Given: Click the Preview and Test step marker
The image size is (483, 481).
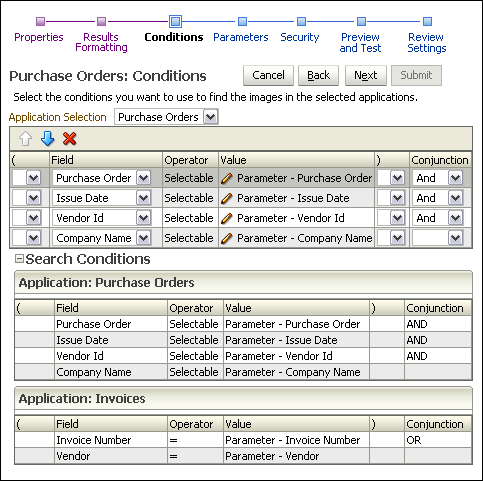Looking at the screenshot, I should click(x=361, y=22).
